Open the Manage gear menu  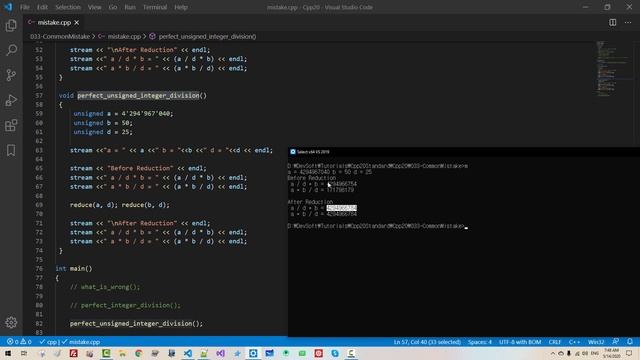(x=11, y=322)
